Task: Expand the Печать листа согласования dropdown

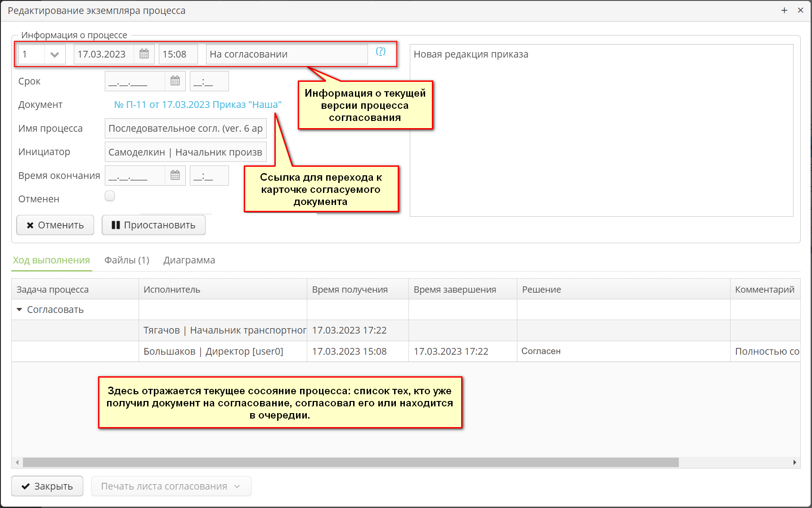Action: point(238,486)
